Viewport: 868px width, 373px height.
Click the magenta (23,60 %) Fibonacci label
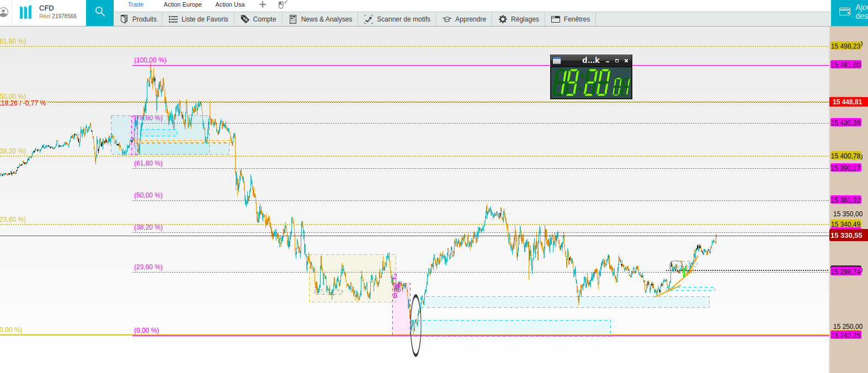click(148, 267)
